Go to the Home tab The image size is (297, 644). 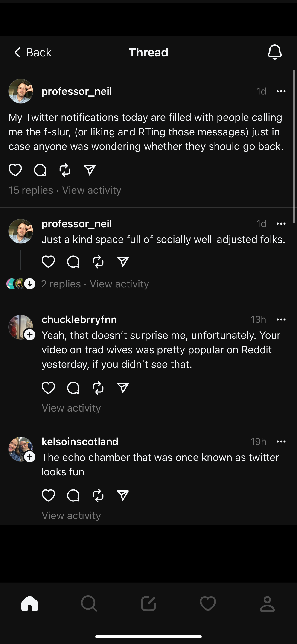click(30, 603)
